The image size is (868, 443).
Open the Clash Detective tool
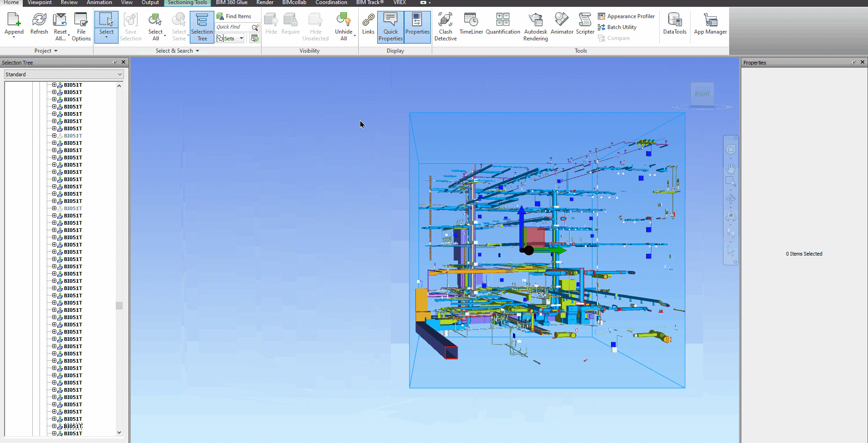point(445,26)
